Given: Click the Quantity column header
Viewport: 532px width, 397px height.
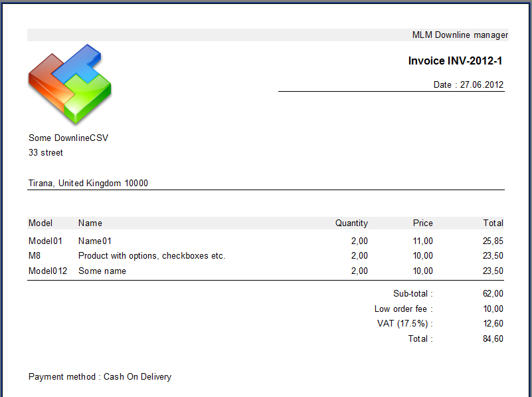Looking at the screenshot, I should click(x=351, y=223).
